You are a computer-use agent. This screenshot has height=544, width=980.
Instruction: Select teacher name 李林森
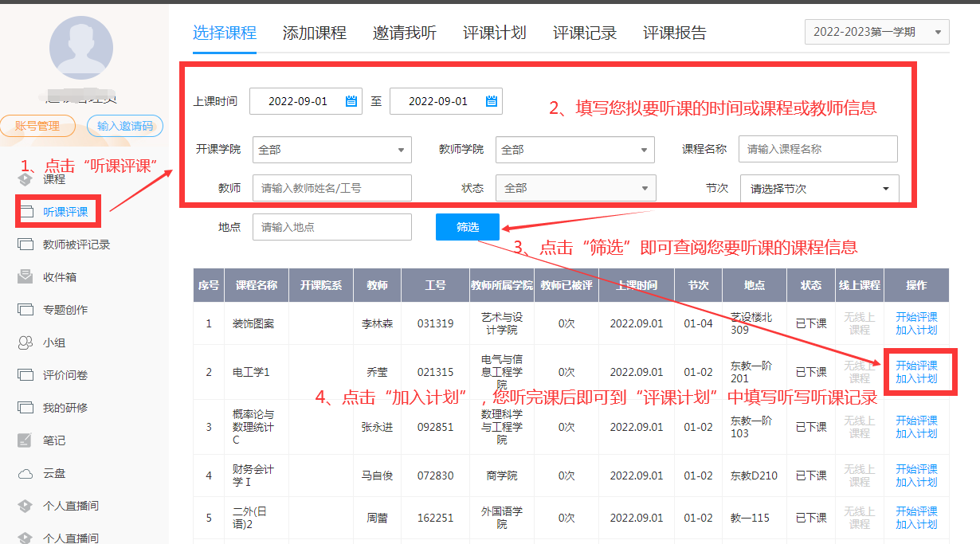tap(378, 323)
